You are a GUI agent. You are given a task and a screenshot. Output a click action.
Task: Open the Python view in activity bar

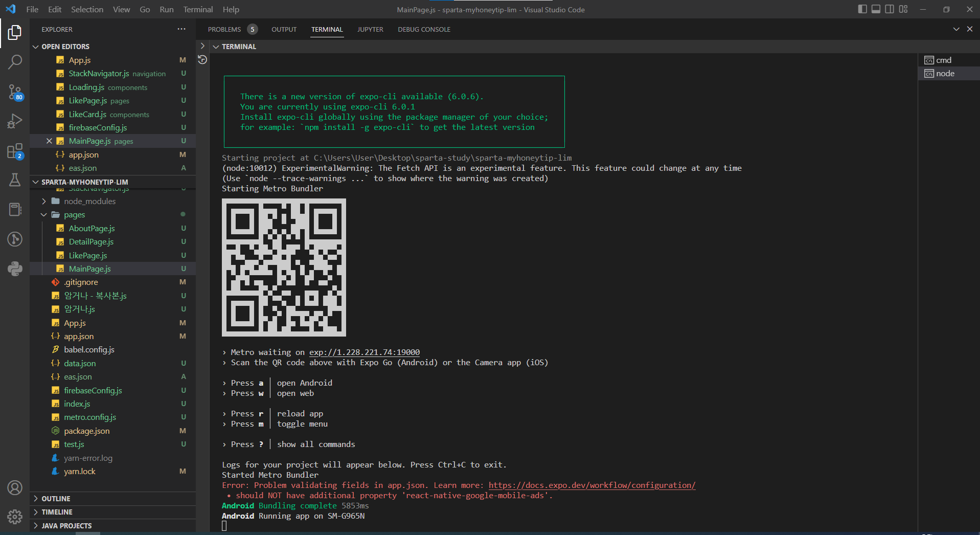point(15,269)
